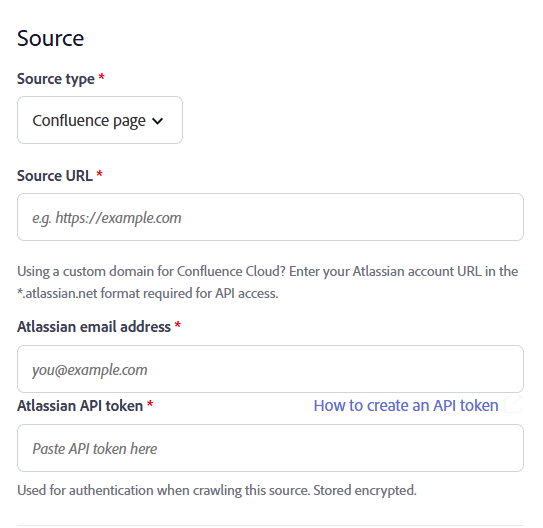Click the chevron arrow beside Confluence page
Image resolution: width=543 pixels, height=528 pixels.
point(158,121)
